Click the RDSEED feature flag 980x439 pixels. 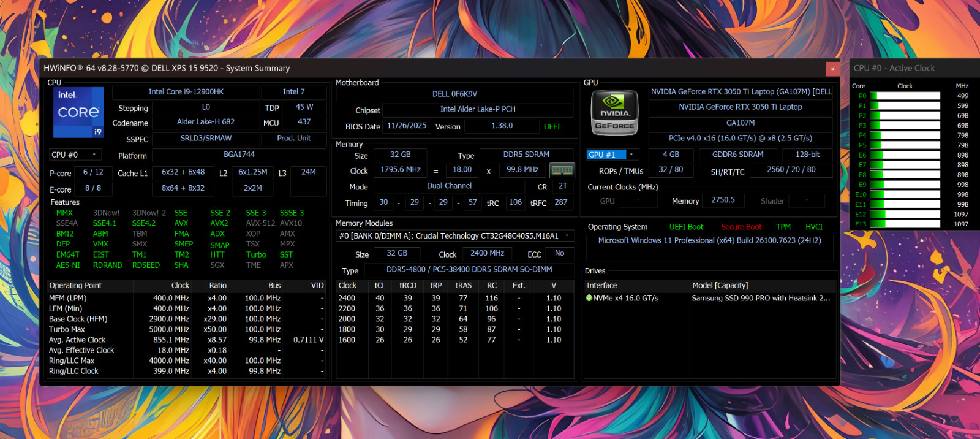pos(146,265)
